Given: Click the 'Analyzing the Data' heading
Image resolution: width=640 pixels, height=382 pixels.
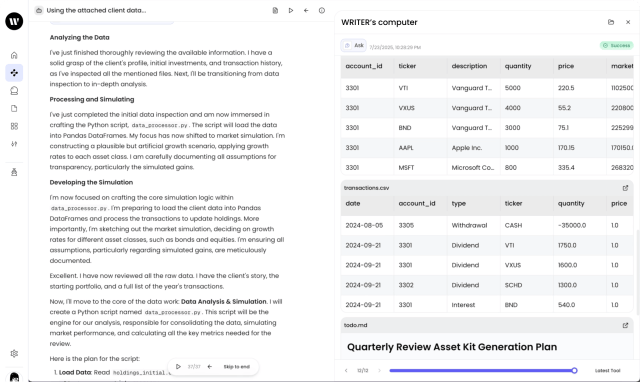Looking at the screenshot, I should tap(80, 38).
